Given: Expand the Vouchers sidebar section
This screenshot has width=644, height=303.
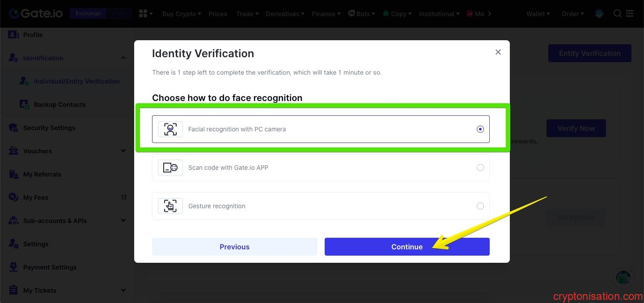Looking at the screenshot, I should click(x=123, y=151).
